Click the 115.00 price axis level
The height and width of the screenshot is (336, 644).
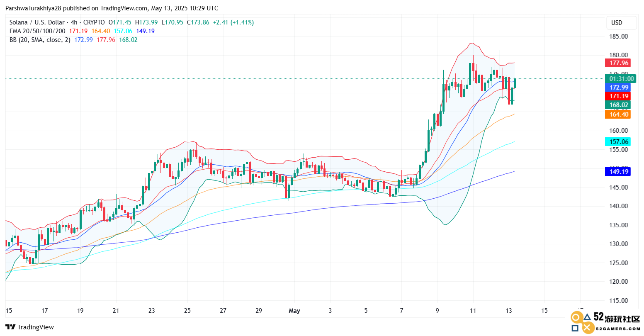tap(619, 300)
